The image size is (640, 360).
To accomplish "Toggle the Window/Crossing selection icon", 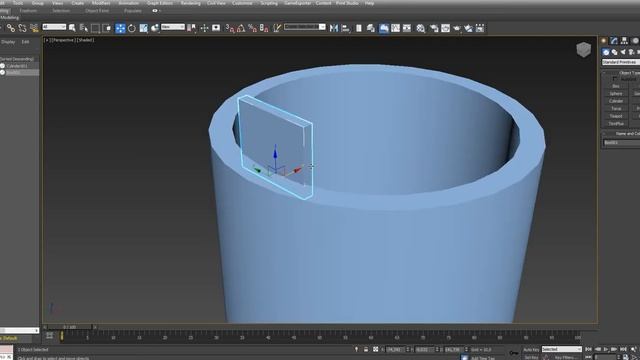I will coord(107,28).
